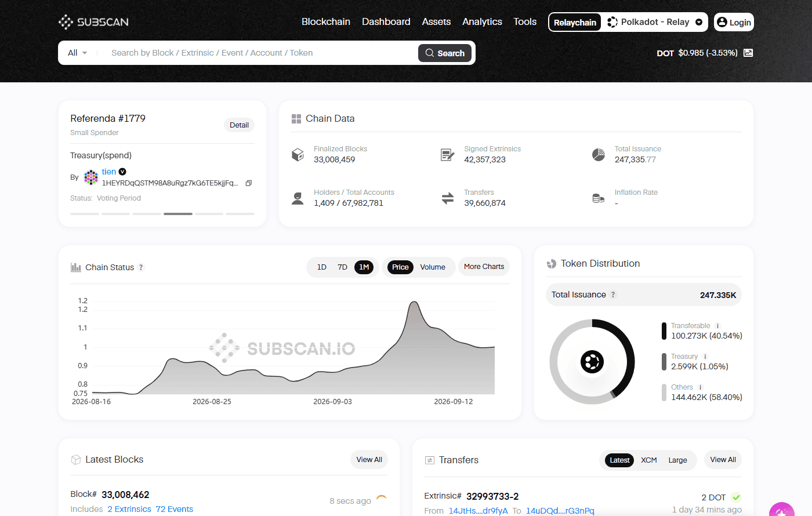Viewport: 812px width, 516px height.
Task: Click the Holders person icon
Action: click(298, 199)
